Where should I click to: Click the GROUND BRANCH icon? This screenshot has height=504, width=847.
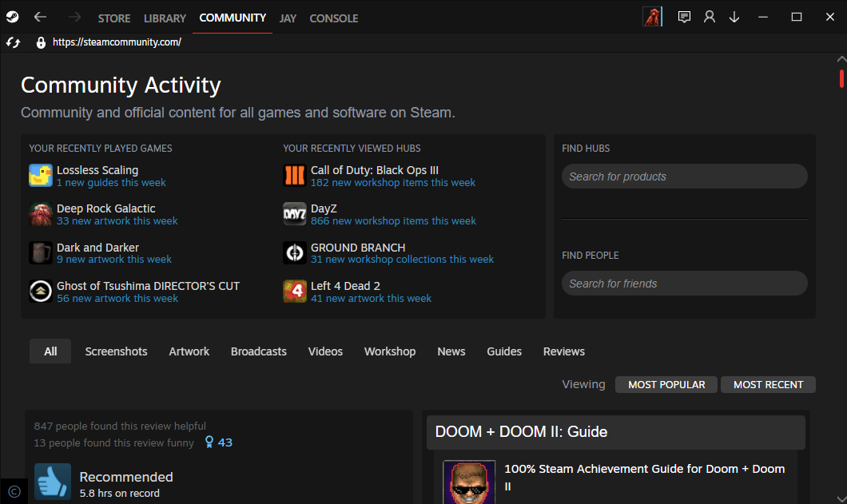point(294,253)
